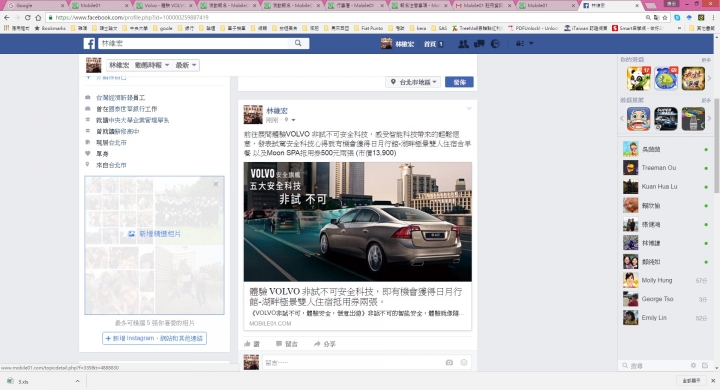Close the featured photos panel
Screen dimensions: 720x390
coord(216,184)
